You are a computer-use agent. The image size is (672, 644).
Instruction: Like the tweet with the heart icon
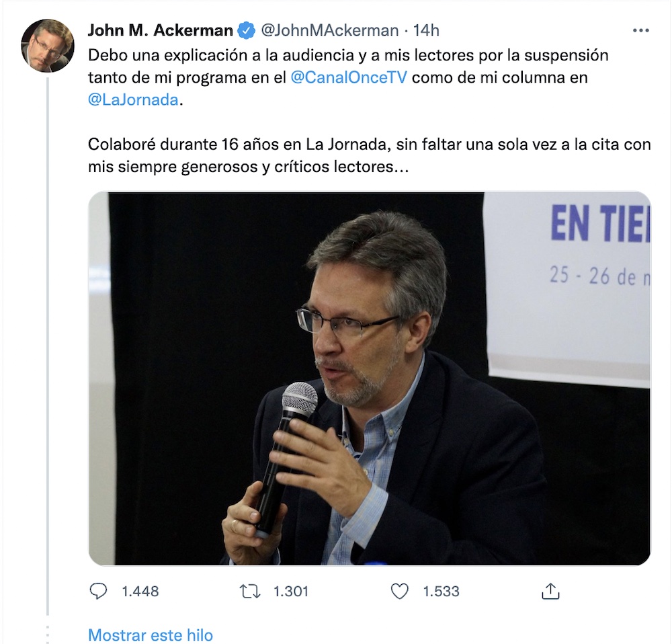[x=399, y=592]
